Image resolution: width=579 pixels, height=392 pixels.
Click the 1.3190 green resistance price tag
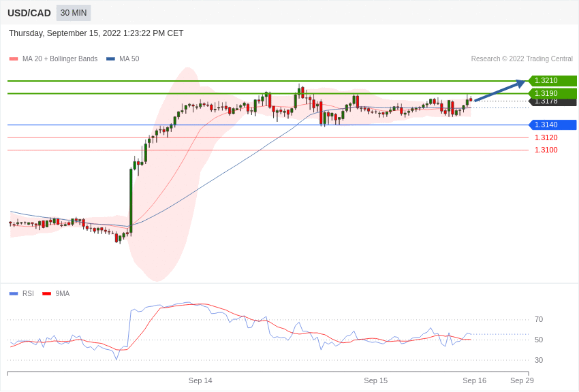tap(552, 93)
